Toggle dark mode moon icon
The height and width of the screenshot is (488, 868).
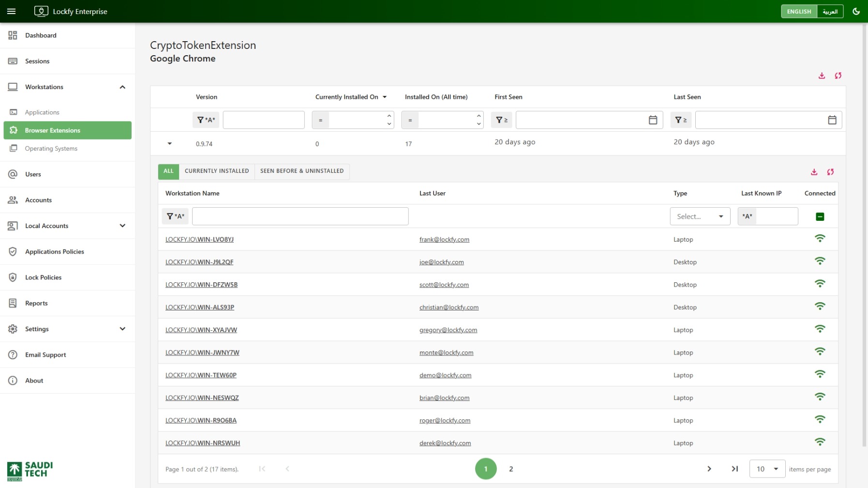click(x=856, y=11)
